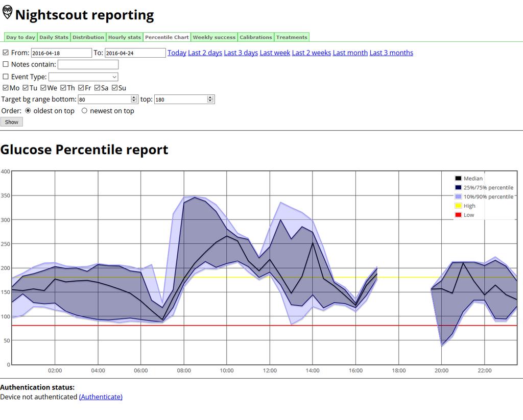Choose newest on top ordering
Image resolution: width=523 pixels, height=420 pixels.
pos(84,111)
